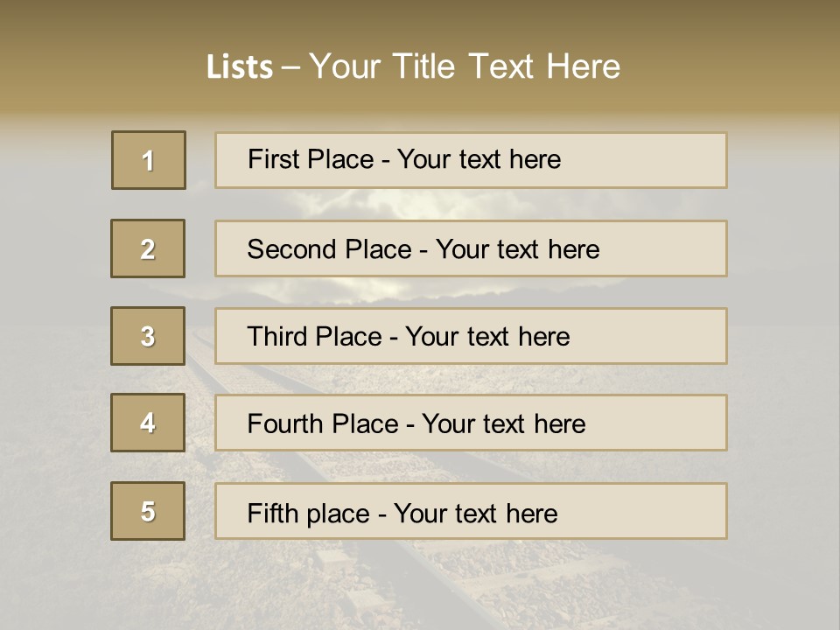Viewport: 840px width, 630px height.
Task: Click the bold word 'Lists' in title
Action: 239,67
